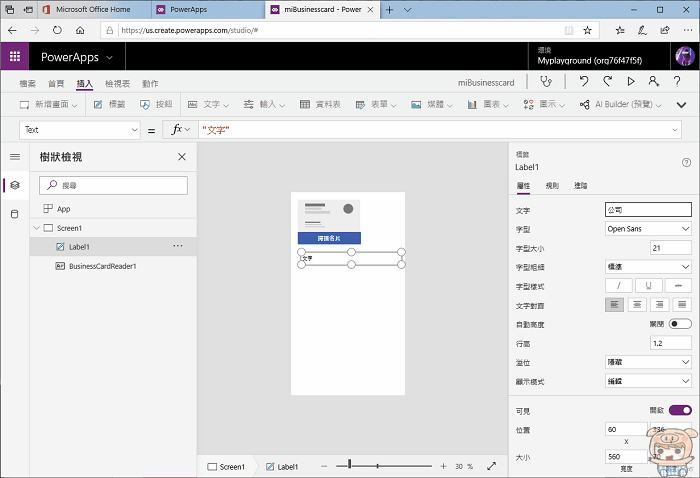Viewport: 700px width, 478px height.
Task: Open the 檔案 (File) menu
Action: [27, 83]
